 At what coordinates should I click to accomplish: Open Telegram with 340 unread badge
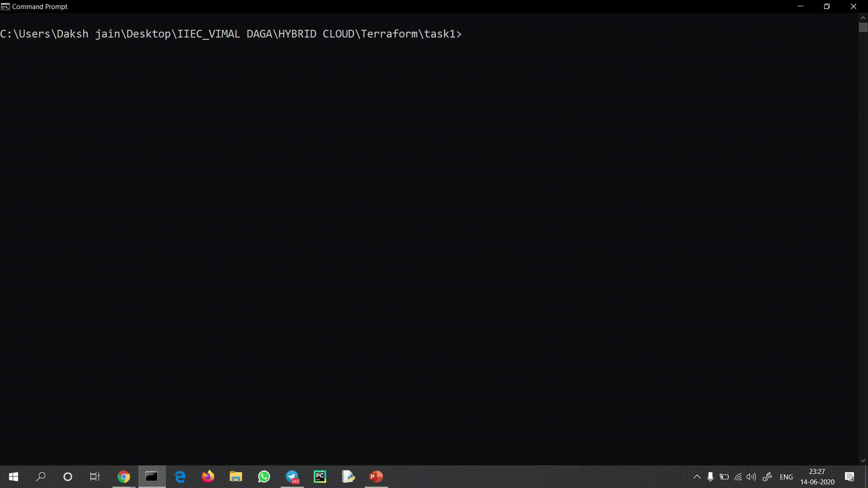tap(292, 477)
